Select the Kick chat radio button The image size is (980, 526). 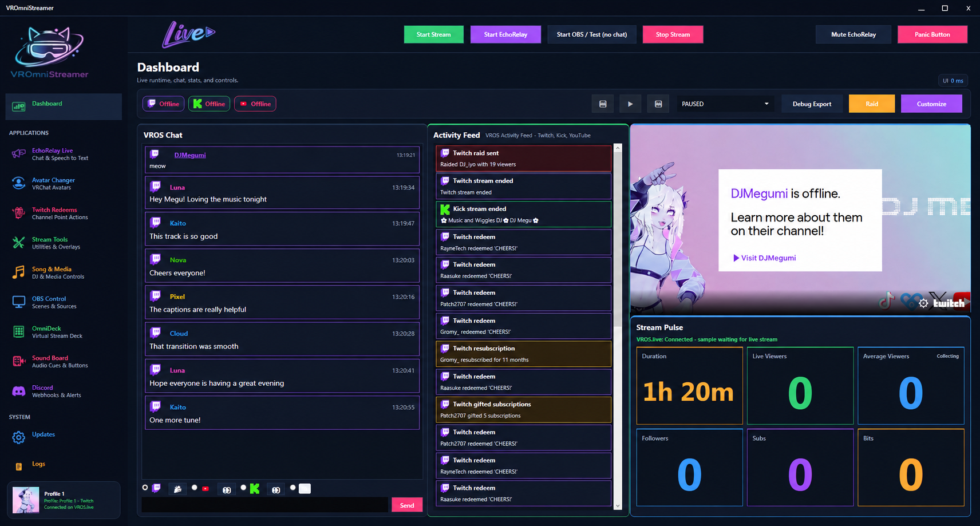tap(243, 488)
